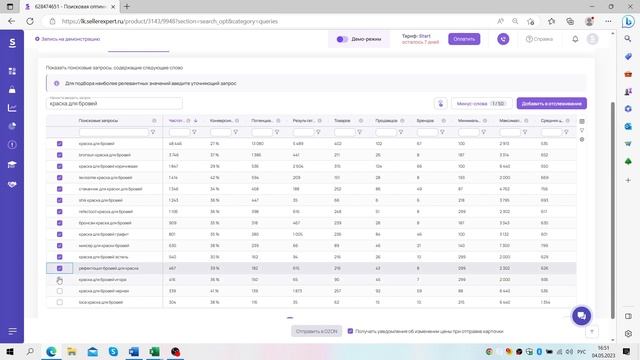Uncheck highlighted "рефектоцил бровей для краски" row
Viewport: 640px width, 360px height.
point(60,269)
